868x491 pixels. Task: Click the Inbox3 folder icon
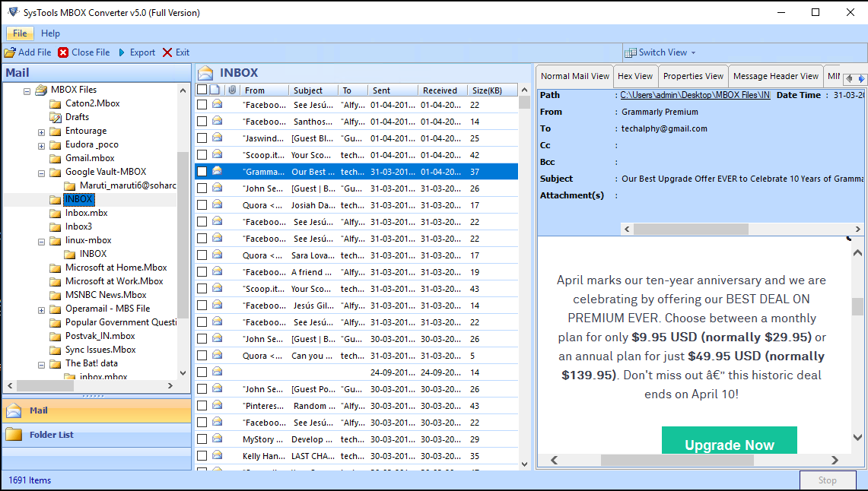pyautogui.click(x=55, y=226)
